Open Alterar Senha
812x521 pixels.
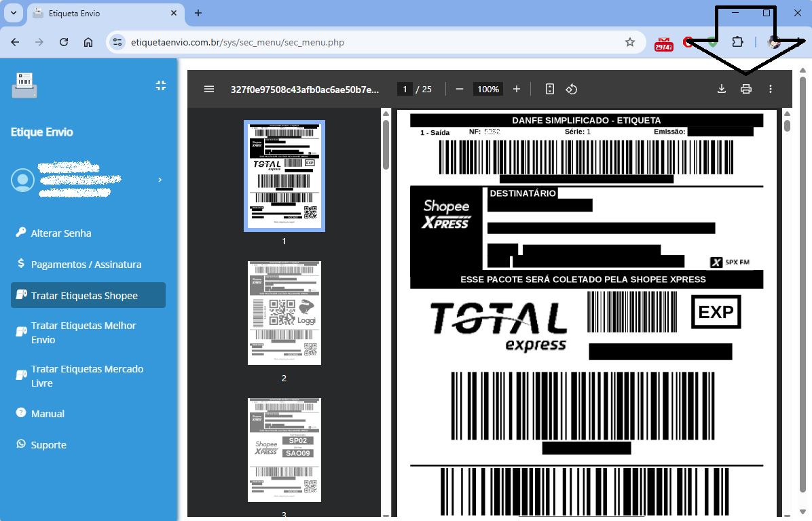pos(61,233)
